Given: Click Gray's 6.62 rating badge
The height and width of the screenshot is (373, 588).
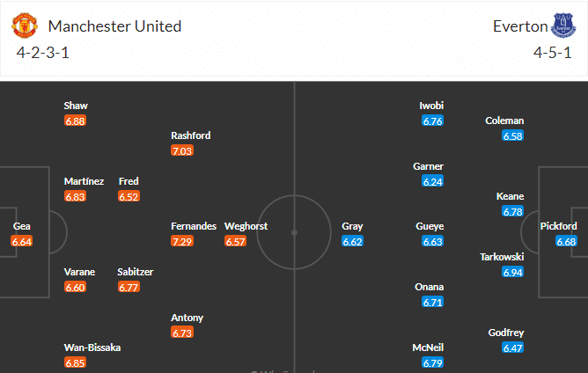Looking at the screenshot, I should point(352,241).
